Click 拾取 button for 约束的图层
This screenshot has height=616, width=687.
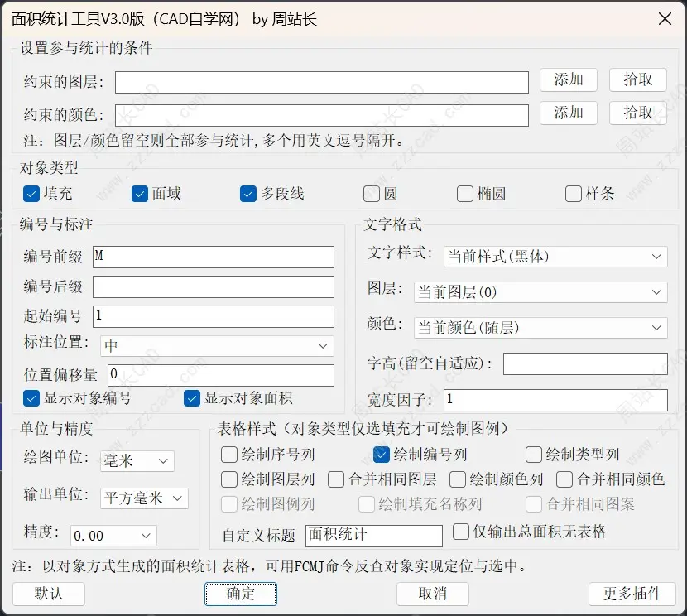tap(638, 79)
